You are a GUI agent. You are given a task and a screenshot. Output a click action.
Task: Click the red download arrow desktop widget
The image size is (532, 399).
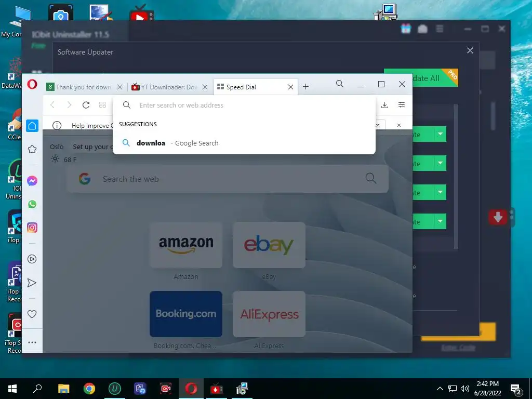tap(498, 217)
